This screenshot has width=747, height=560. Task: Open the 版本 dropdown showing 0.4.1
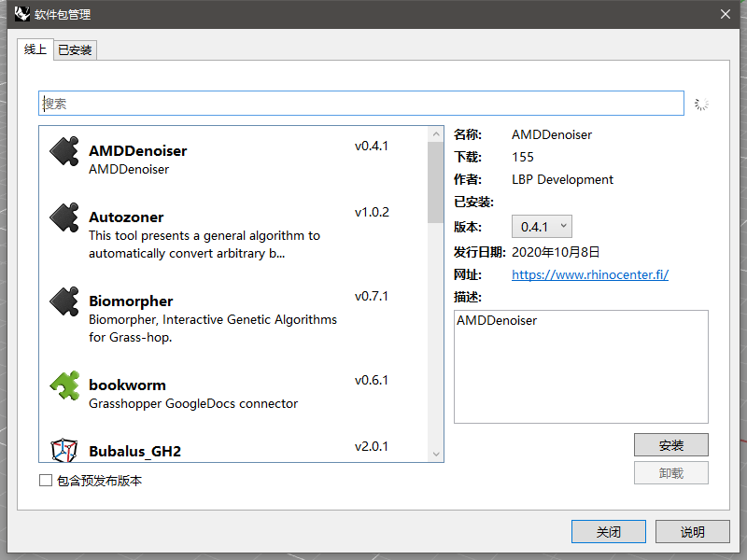pyautogui.click(x=542, y=227)
